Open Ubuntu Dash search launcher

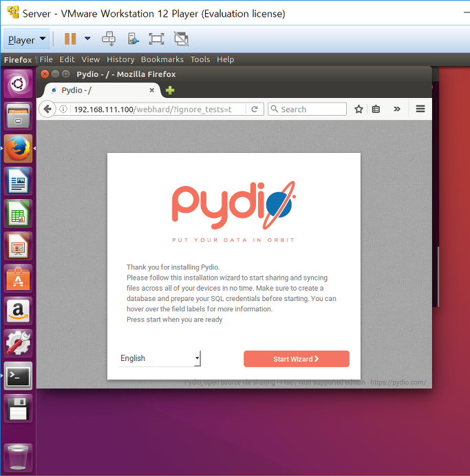(18, 84)
